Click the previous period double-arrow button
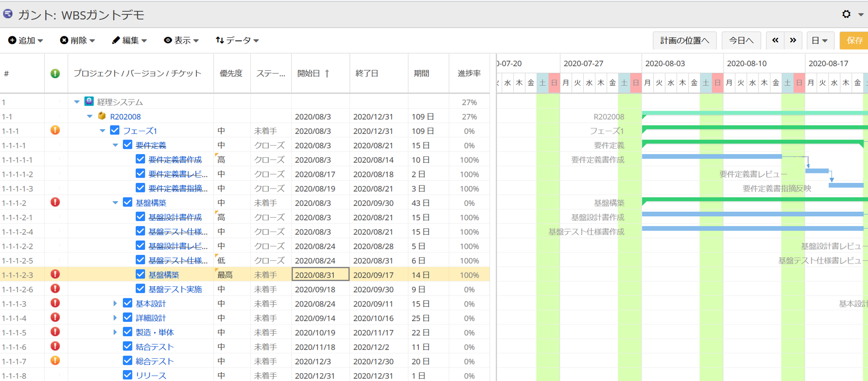 coord(775,40)
